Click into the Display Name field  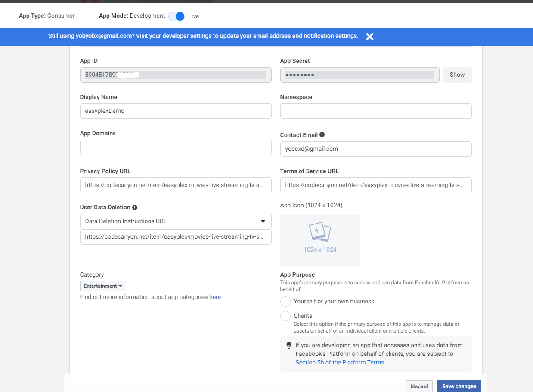pyautogui.click(x=176, y=111)
